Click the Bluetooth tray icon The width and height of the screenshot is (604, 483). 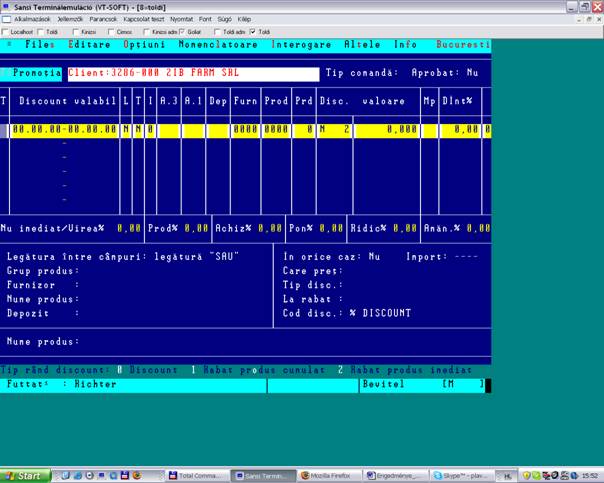pyautogui.click(x=574, y=476)
